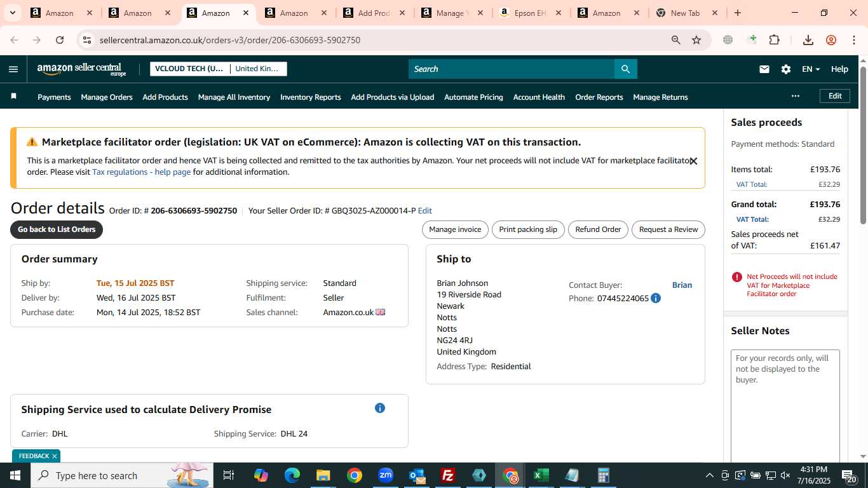Open the Tax regulations help page link
This screenshot has width=868, height=488.
pyautogui.click(x=141, y=172)
